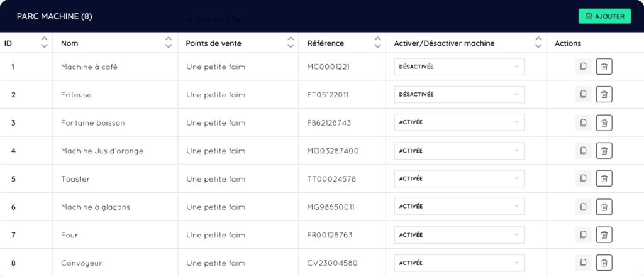Select the Fontaine boisson name cell
This screenshot has height=277, width=644.
tap(93, 123)
